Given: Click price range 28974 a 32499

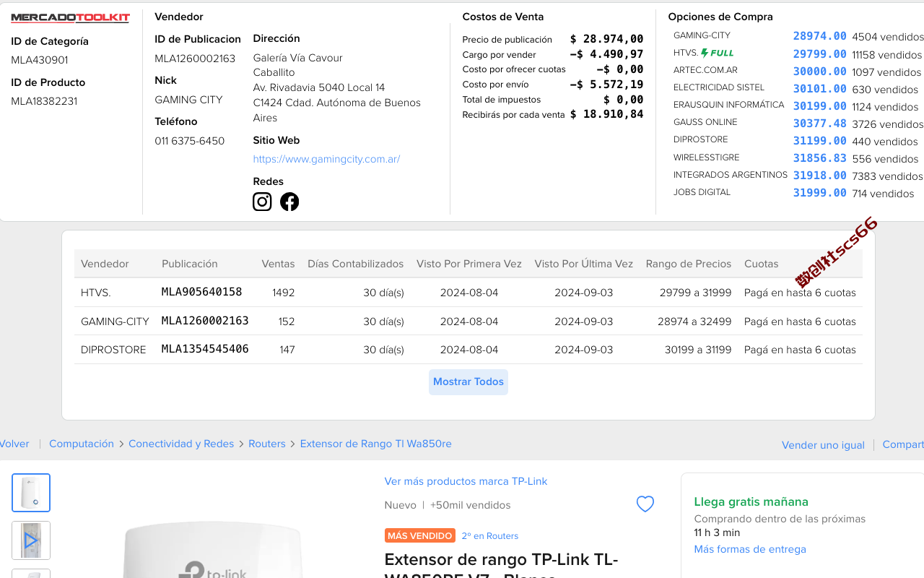Looking at the screenshot, I should point(694,322).
